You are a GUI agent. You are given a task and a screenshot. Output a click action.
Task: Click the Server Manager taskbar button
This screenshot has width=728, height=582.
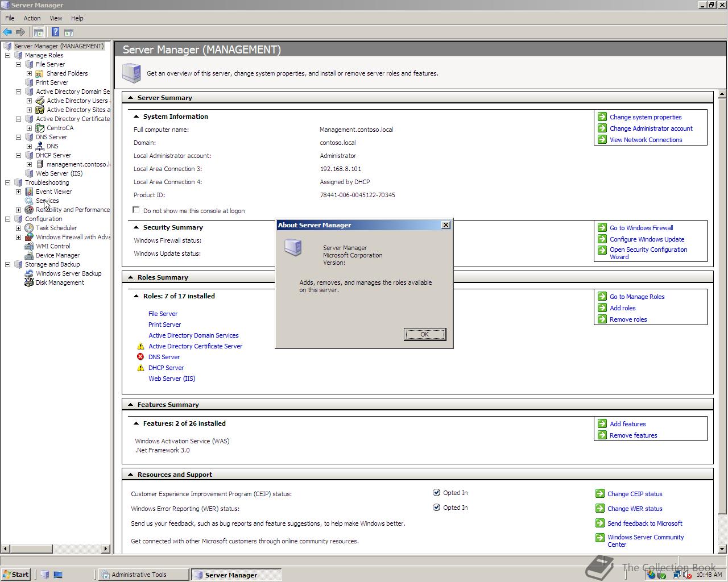(x=236, y=575)
